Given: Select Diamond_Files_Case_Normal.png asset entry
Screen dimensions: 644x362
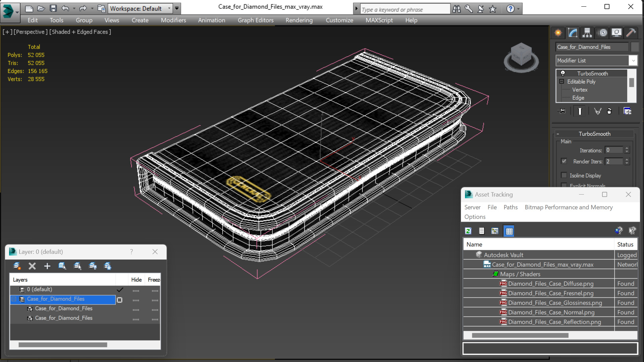Looking at the screenshot, I should click(x=551, y=312).
